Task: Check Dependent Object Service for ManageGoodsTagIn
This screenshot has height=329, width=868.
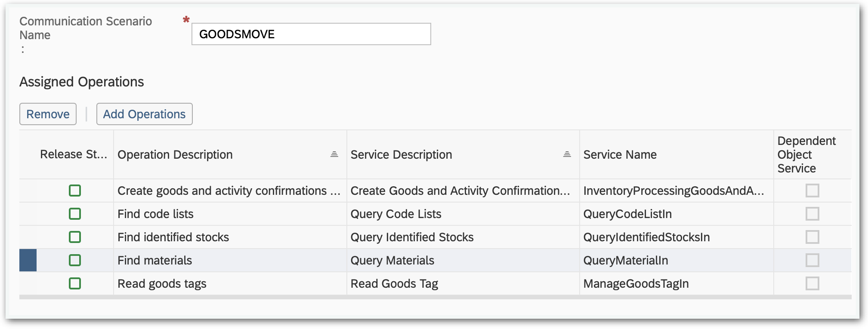Action: coord(812,283)
